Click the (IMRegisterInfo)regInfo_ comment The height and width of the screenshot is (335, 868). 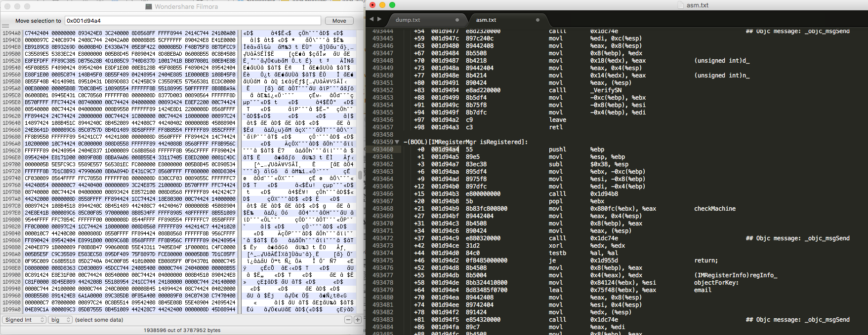click(x=735, y=275)
